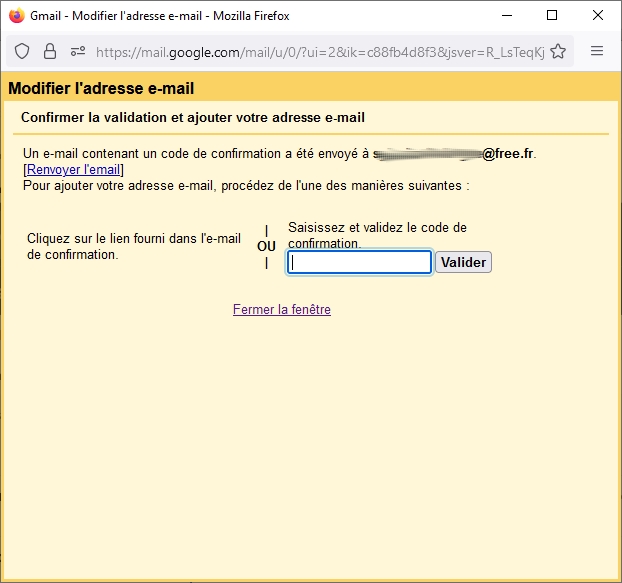Image resolution: width=622 pixels, height=583 pixels.
Task: Click the Firefox logo in the title bar
Action: [x=17, y=15]
